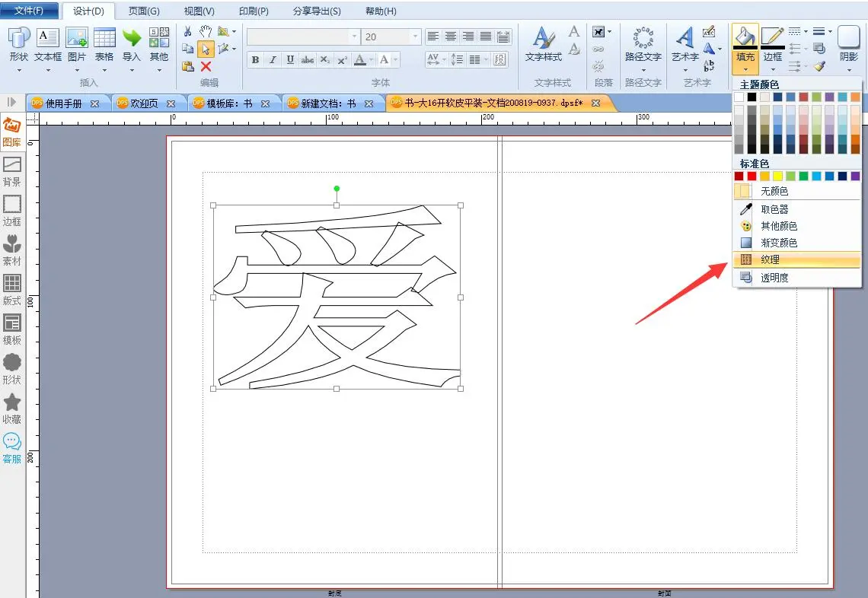Open the 收藏 favorites star icon
Image resolution: width=868 pixels, height=598 pixels.
click(11, 408)
